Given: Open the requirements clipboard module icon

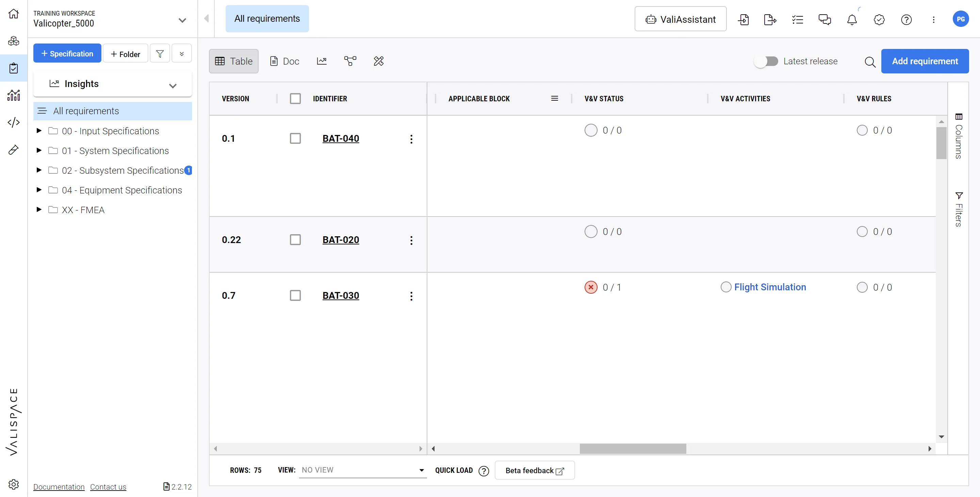Looking at the screenshot, I should 14,68.
